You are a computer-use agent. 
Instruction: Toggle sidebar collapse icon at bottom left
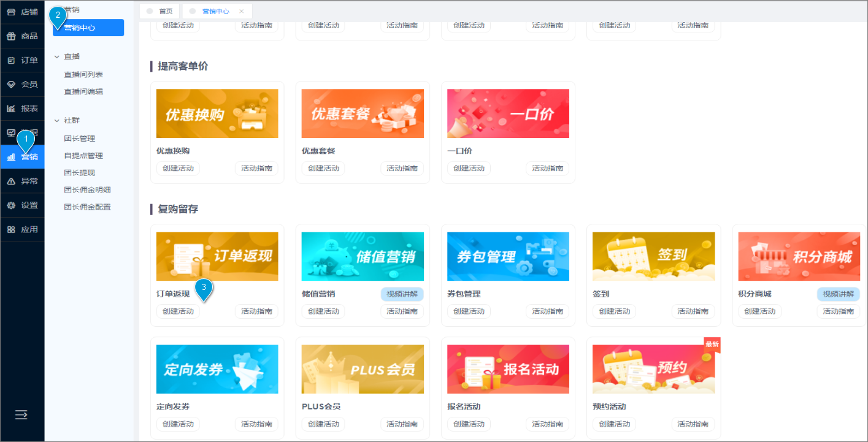[21, 415]
